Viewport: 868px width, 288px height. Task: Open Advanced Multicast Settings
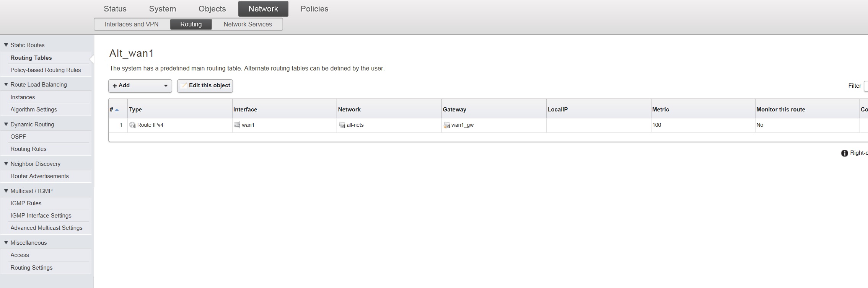coord(46,228)
